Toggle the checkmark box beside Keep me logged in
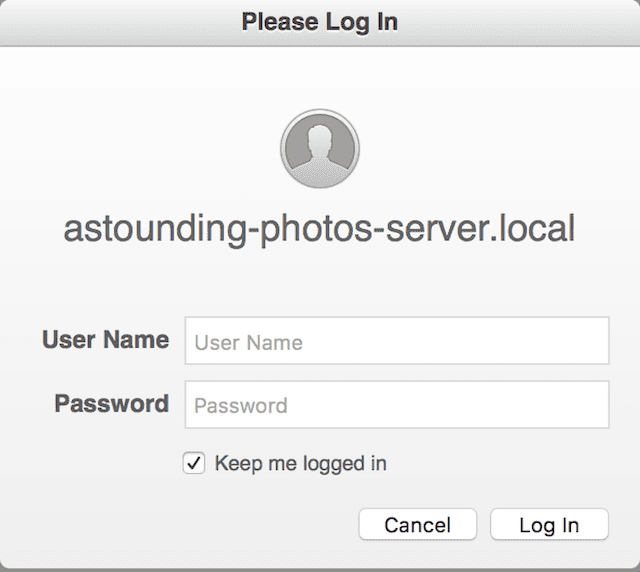640x572 pixels. (x=195, y=464)
